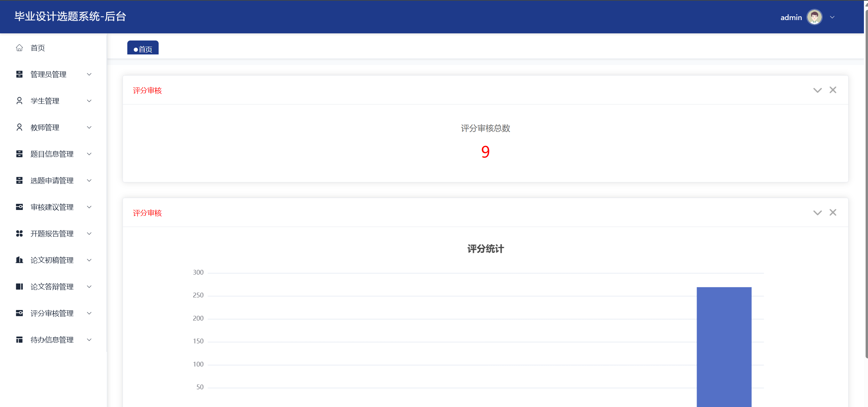Screen dimensions: 868x407
Task: Click the 论文答辩管理 sidebar icon
Action: pyautogui.click(x=19, y=287)
